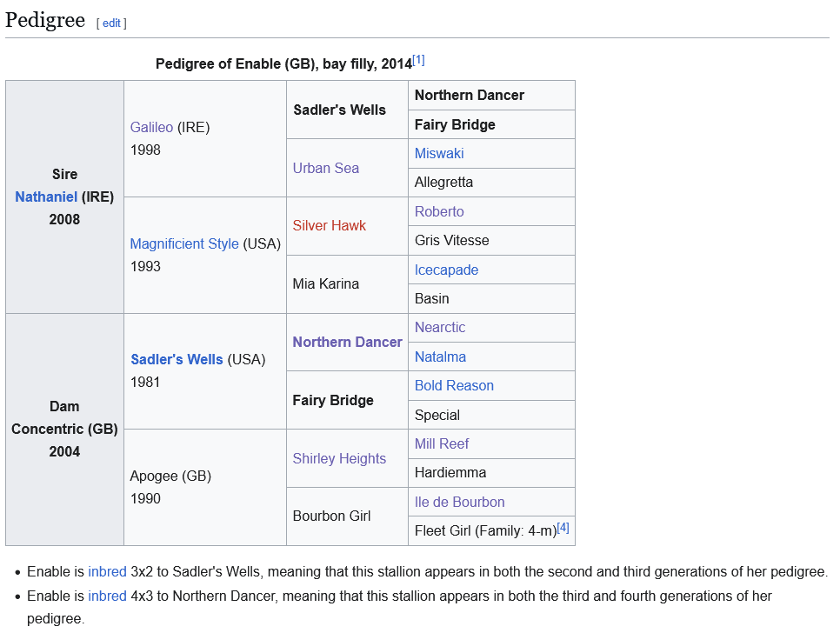The height and width of the screenshot is (633, 840).
Task: Select the year 2008 under Nathaniel
Action: tap(64, 219)
